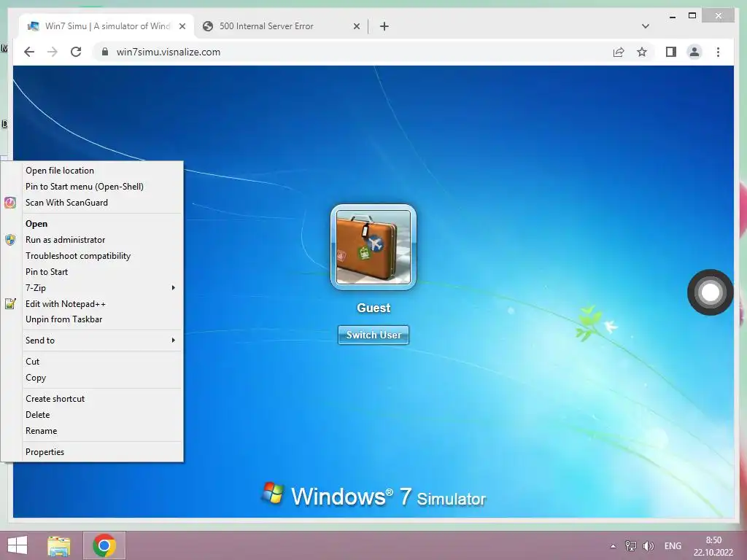
Task: Select Unpin from Taskbar
Action: 93,319
